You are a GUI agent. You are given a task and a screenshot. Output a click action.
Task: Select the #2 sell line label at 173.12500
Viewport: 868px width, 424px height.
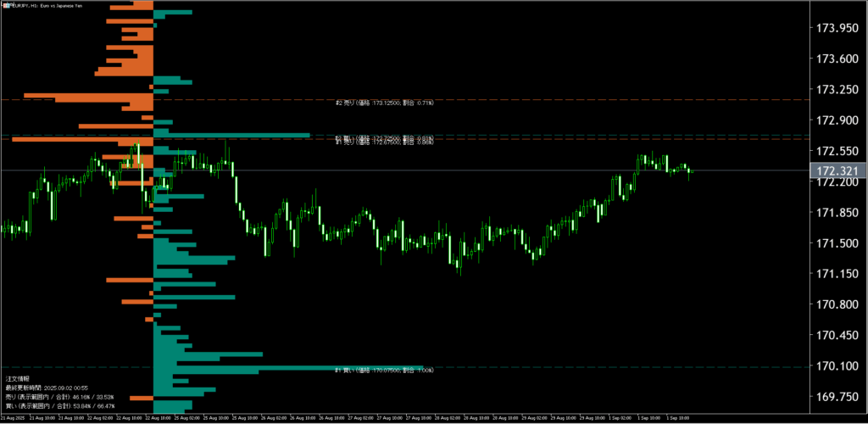[384, 103]
